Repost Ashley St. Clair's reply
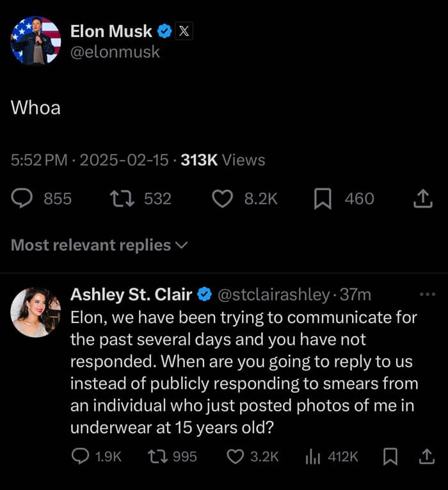This screenshot has height=490, width=448. [x=155, y=456]
